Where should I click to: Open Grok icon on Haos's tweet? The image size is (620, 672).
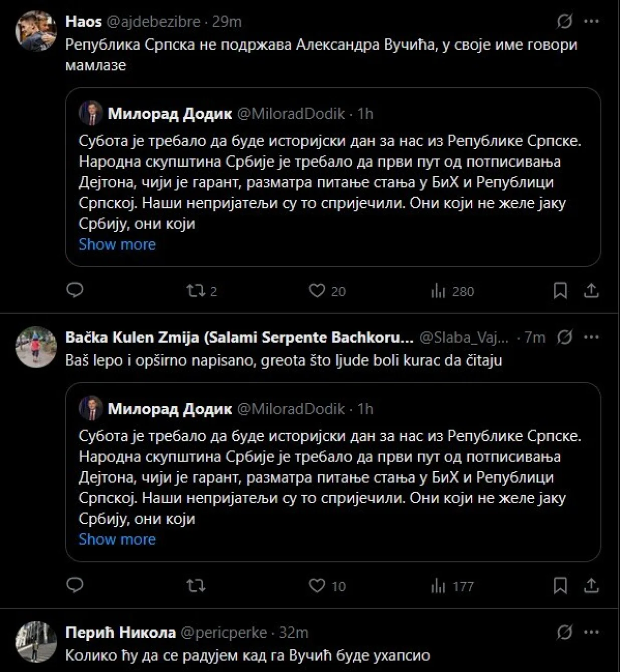(565, 22)
